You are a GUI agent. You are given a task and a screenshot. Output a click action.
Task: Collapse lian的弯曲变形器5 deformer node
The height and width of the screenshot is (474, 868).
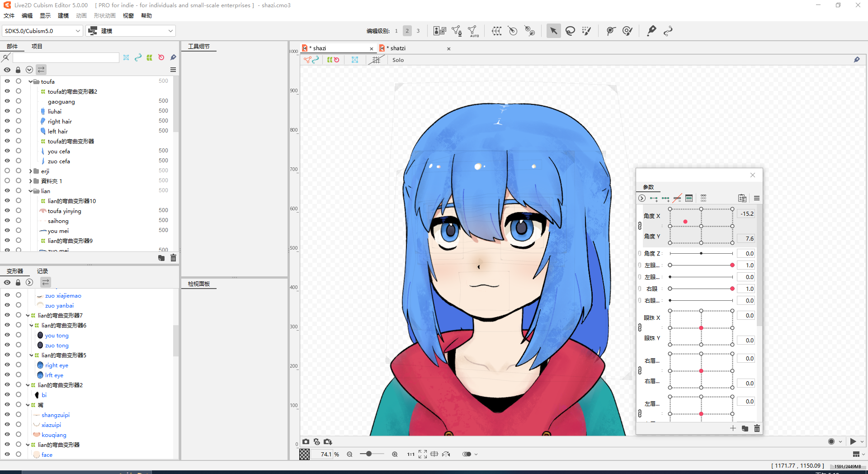[31, 355]
